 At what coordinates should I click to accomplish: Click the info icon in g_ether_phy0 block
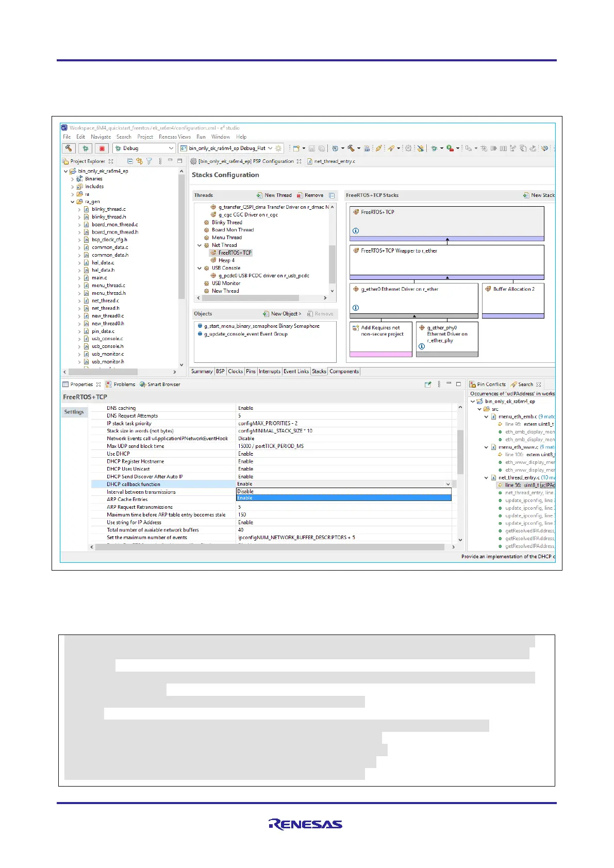tap(422, 346)
